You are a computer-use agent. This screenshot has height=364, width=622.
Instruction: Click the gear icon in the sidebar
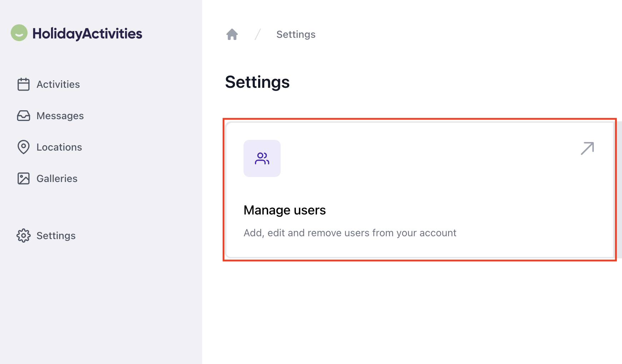point(24,236)
